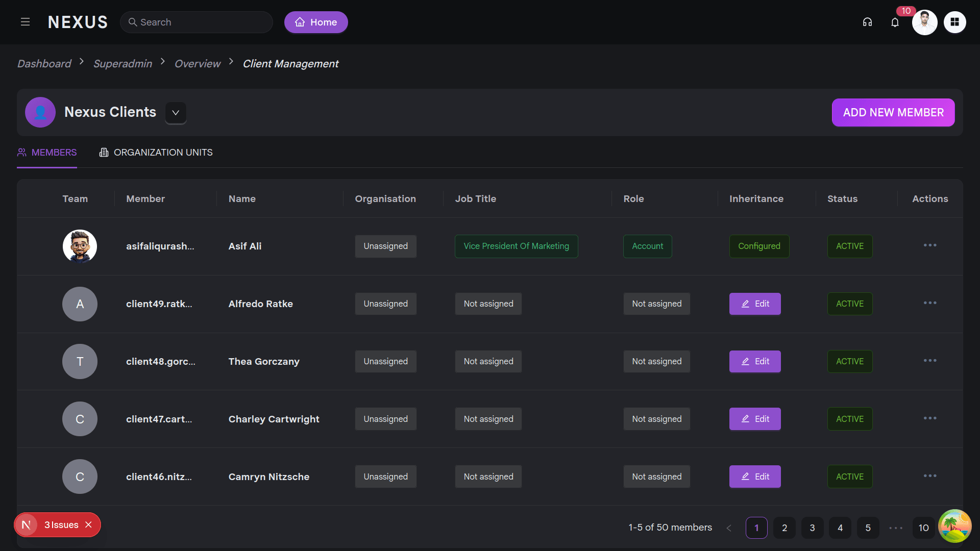Click the Nexus Clients purple avatar icon
The width and height of the screenshot is (980, 551).
click(x=40, y=112)
